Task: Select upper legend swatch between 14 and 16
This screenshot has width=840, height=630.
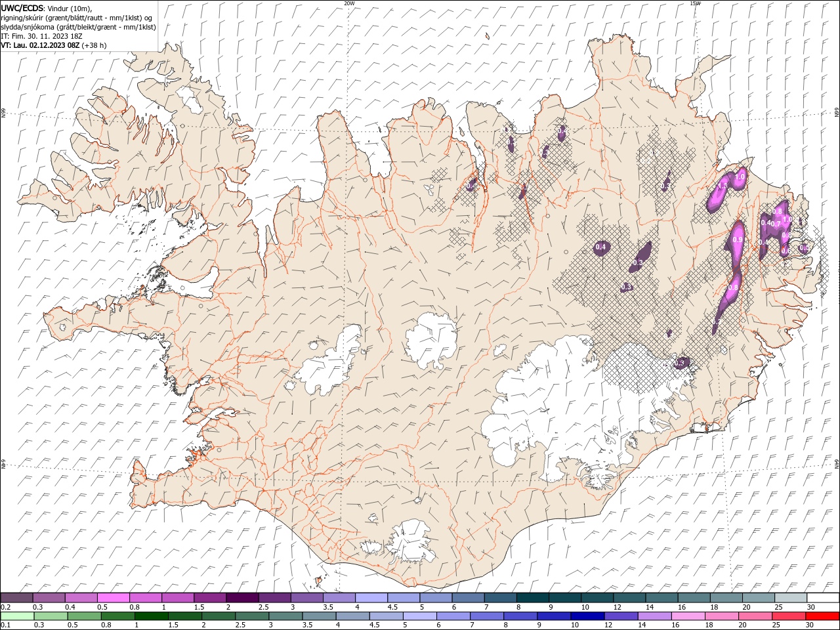Action: [x=661, y=598]
